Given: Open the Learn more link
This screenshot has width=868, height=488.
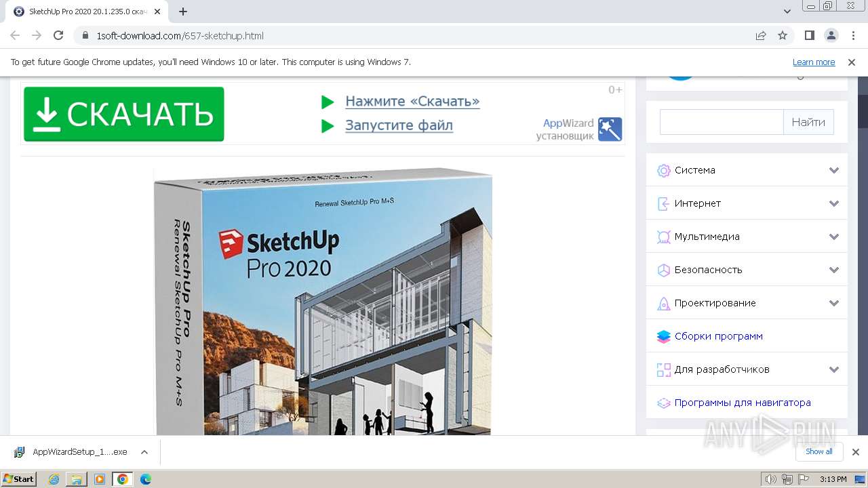Looking at the screenshot, I should 814,62.
